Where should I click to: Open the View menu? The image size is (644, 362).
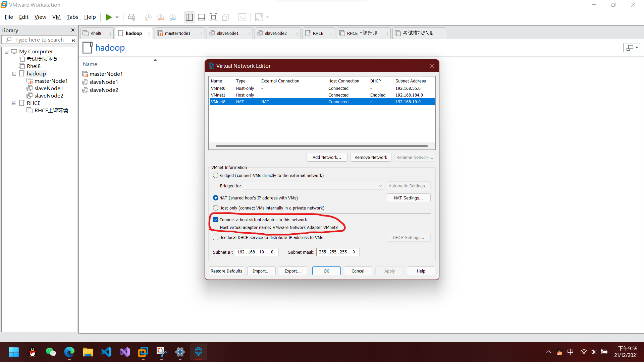(x=40, y=17)
